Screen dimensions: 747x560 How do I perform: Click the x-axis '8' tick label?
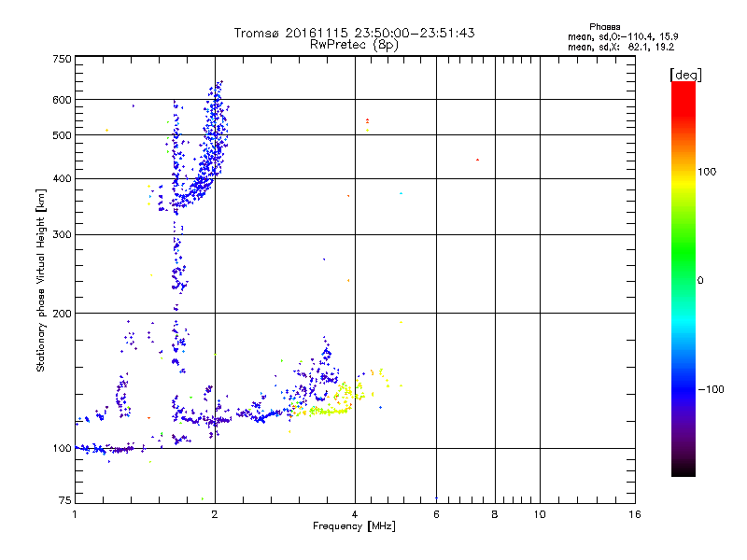point(495,515)
